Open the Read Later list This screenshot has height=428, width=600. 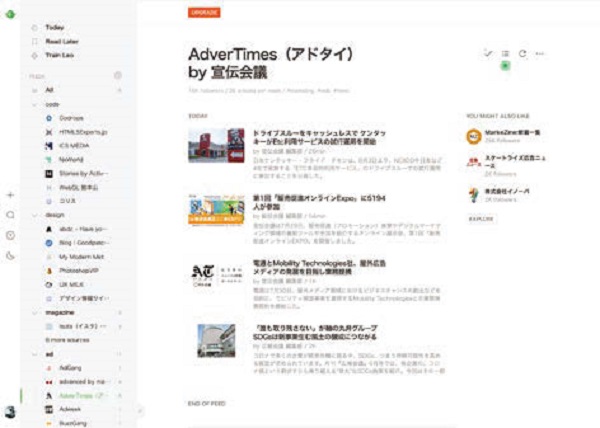point(62,41)
